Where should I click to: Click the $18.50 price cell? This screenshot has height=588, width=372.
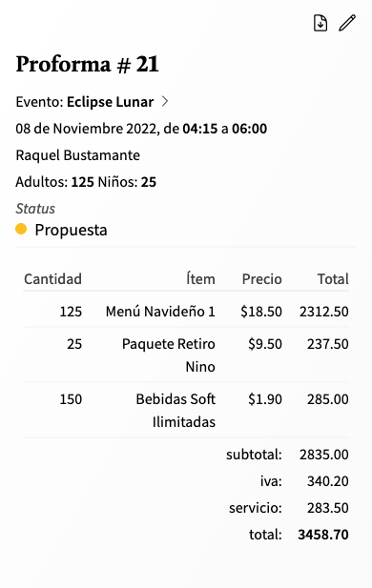(261, 312)
